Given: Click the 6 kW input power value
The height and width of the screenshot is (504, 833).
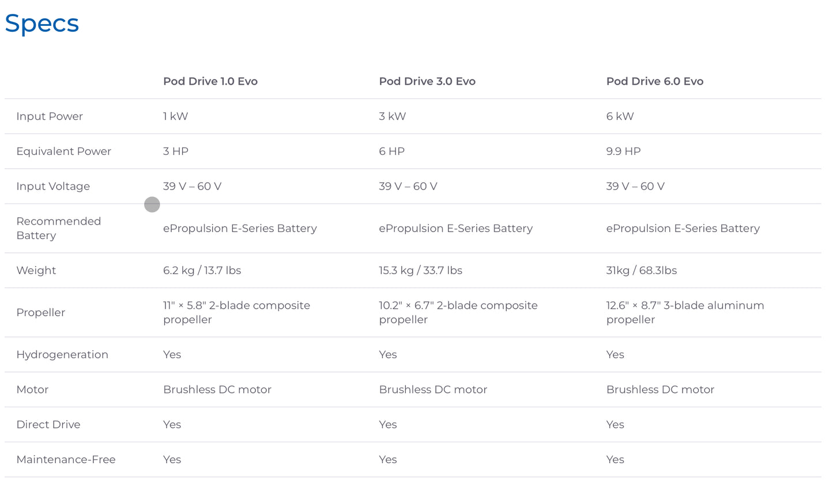Looking at the screenshot, I should tap(620, 116).
